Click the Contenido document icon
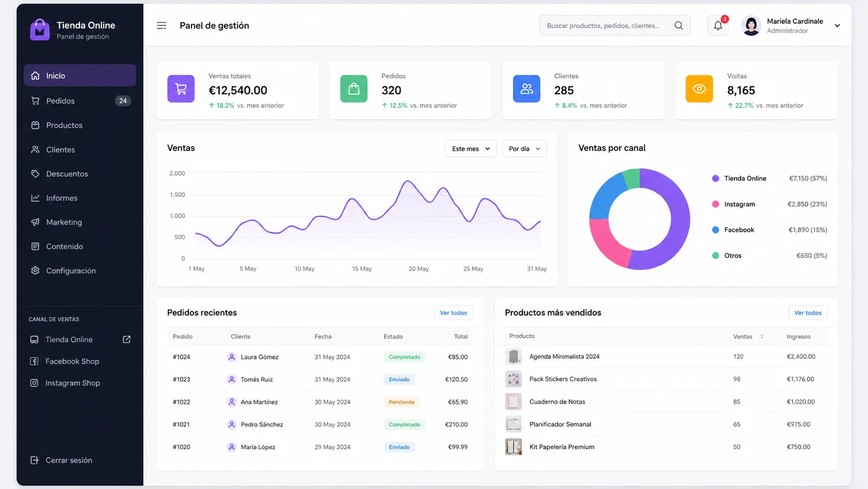This screenshot has height=489, width=868. click(35, 246)
